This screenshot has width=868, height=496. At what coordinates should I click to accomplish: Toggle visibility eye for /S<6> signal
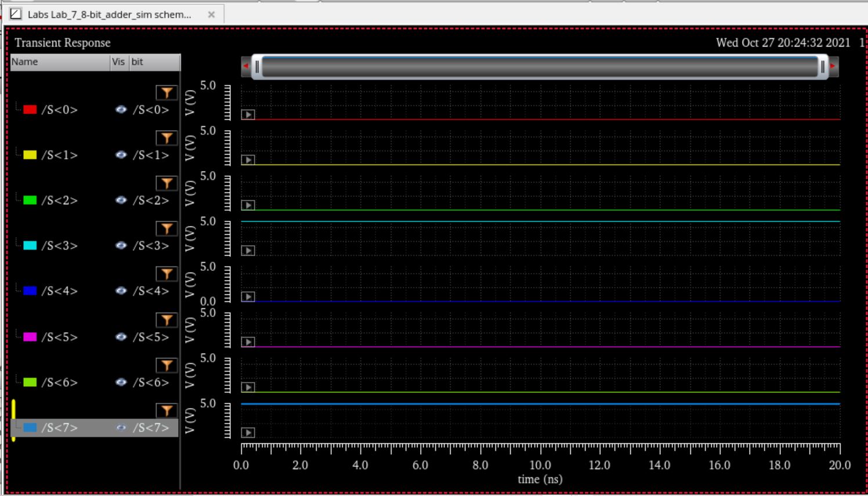click(x=121, y=382)
